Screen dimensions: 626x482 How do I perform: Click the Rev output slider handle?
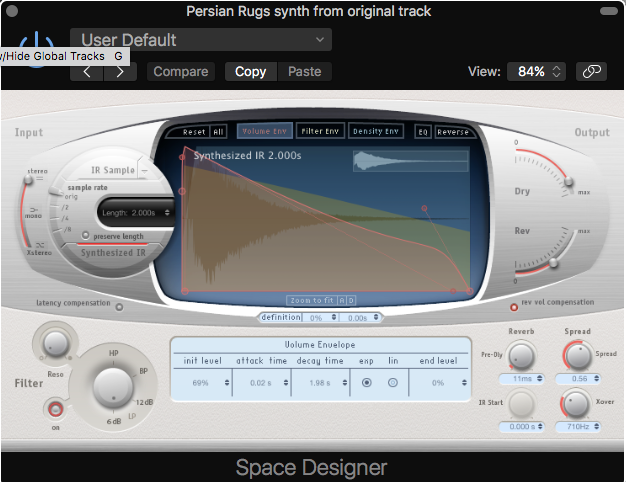tap(553, 263)
